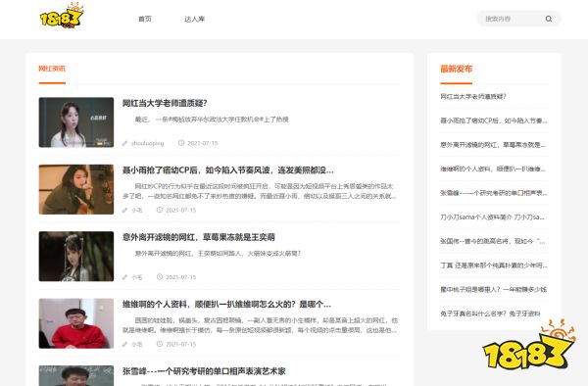Click the 18183 site logo in header
The image size is (588, 386).
[x=62, y=16]
